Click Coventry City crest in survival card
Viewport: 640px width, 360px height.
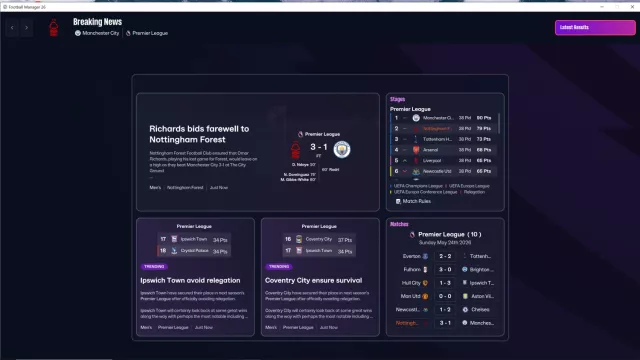click(x=299, y=239)
